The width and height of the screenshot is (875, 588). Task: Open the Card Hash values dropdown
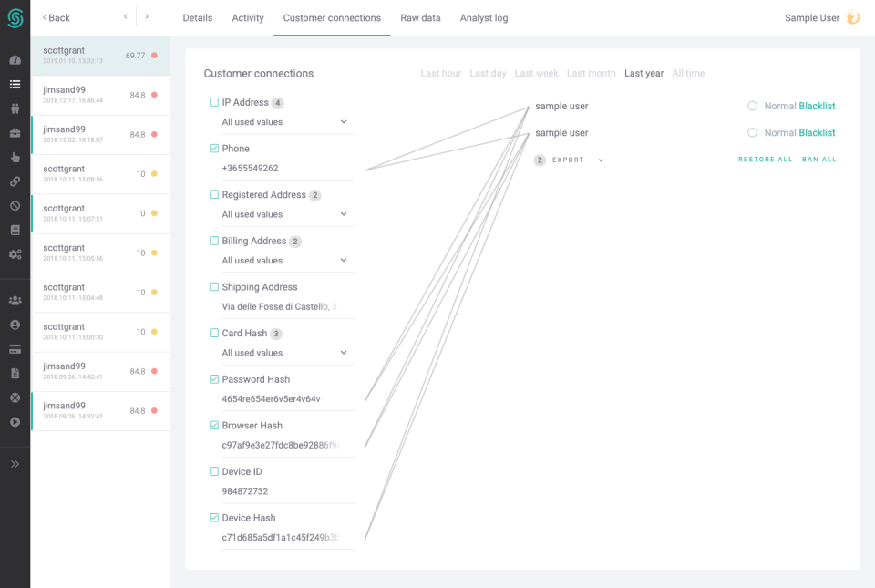point(344,353)
